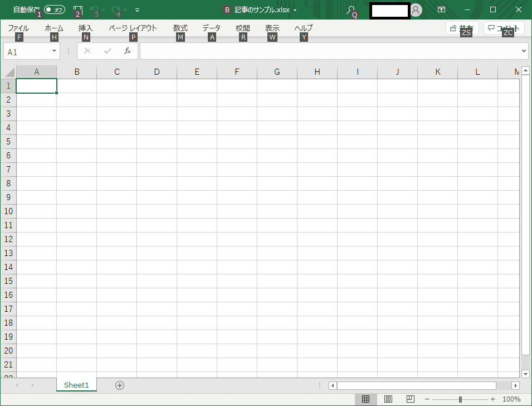Open Customize Quick Access Toolbar dropdown

pyautogui.click(x=137, y=10)
